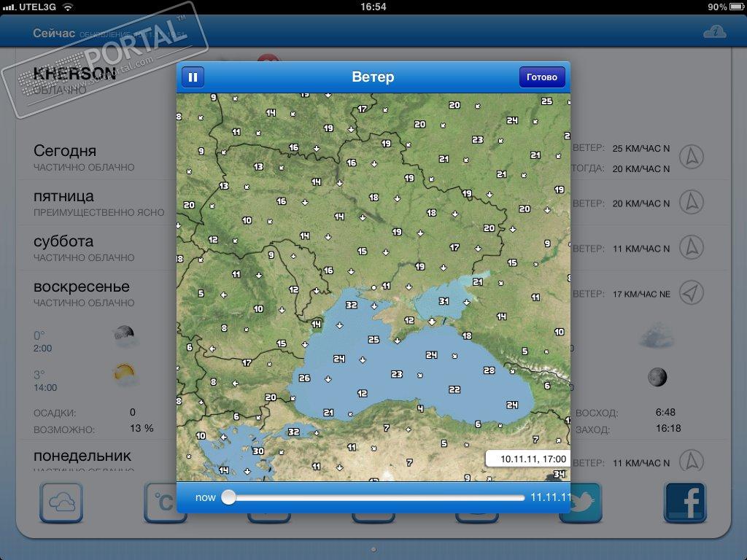Click the 16:54 clock in status bar
The width and height of the screenshot is (747, 560).
pyautogui.click(x=373, y=7)
